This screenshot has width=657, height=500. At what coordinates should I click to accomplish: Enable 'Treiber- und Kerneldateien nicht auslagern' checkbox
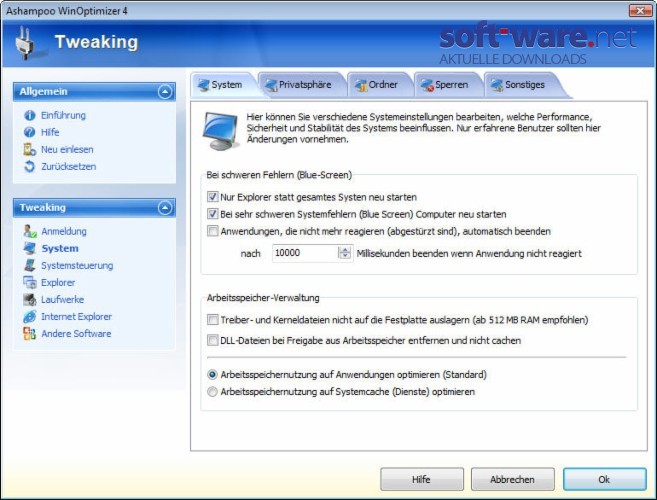pyautogui.click(x=213, y=320)
